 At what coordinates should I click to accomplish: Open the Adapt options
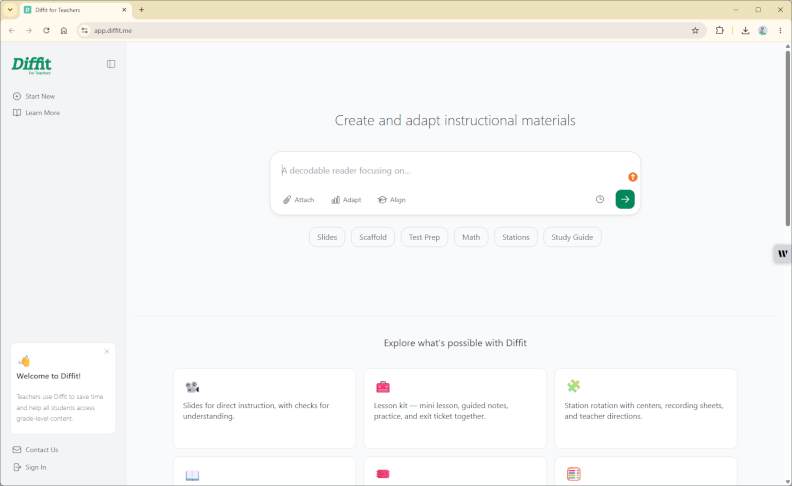[346, 200]
